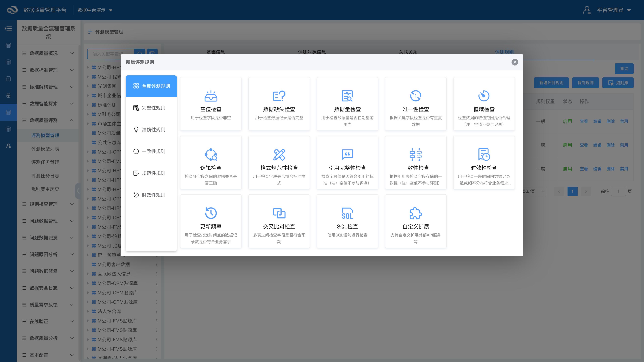The image size is (644, 362).
Task: Select the 空值检查 rule icon
Action: [211, 96]
